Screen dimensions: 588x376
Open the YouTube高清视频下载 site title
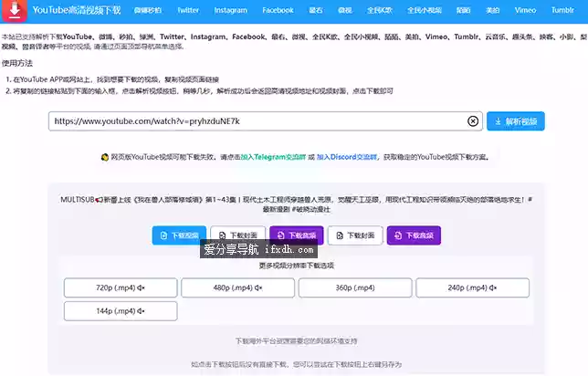point(77,10)
